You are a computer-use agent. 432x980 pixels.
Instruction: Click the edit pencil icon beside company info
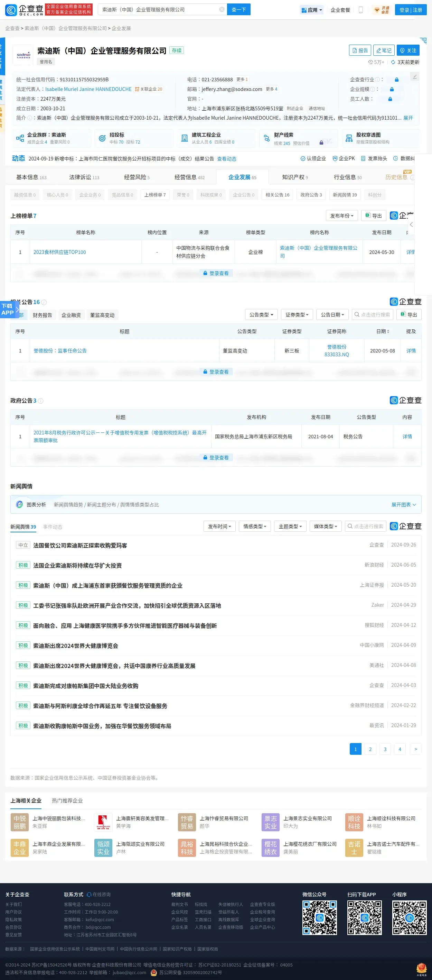[415, 76]
